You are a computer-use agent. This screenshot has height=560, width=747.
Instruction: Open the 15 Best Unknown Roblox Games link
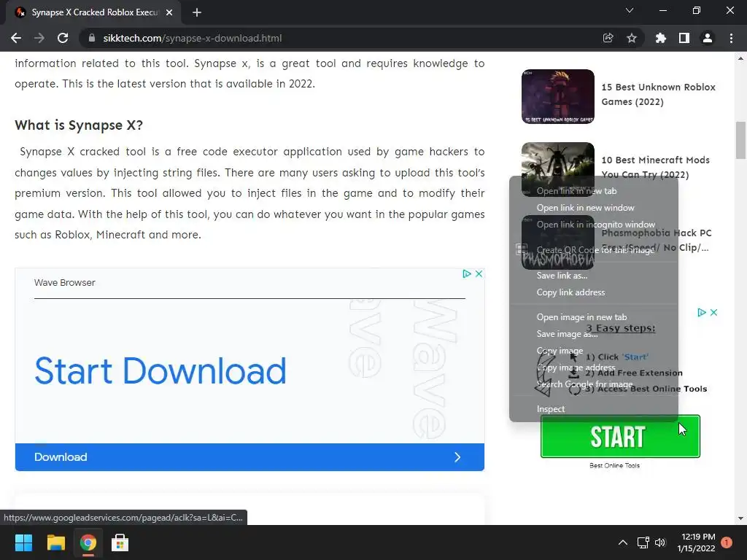click(659, 94)
